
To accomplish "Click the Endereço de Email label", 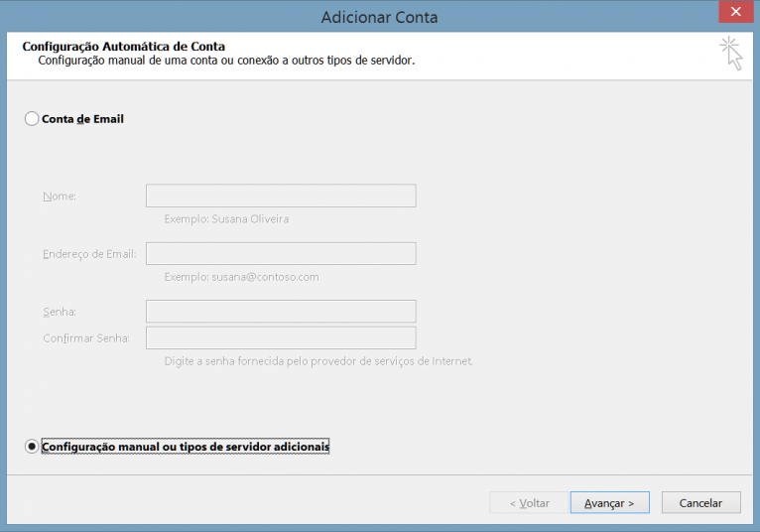I will (88, 255).
